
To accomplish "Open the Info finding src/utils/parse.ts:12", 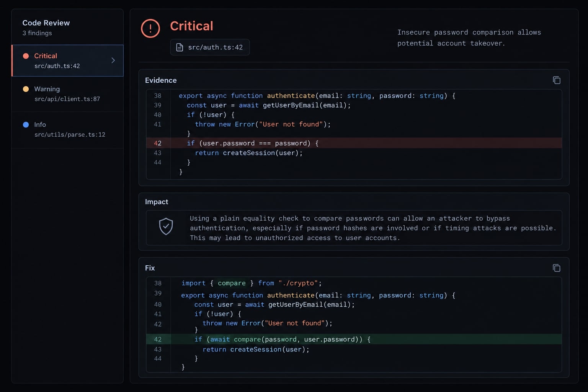I will pyautogui.click(x=68, y=130).
